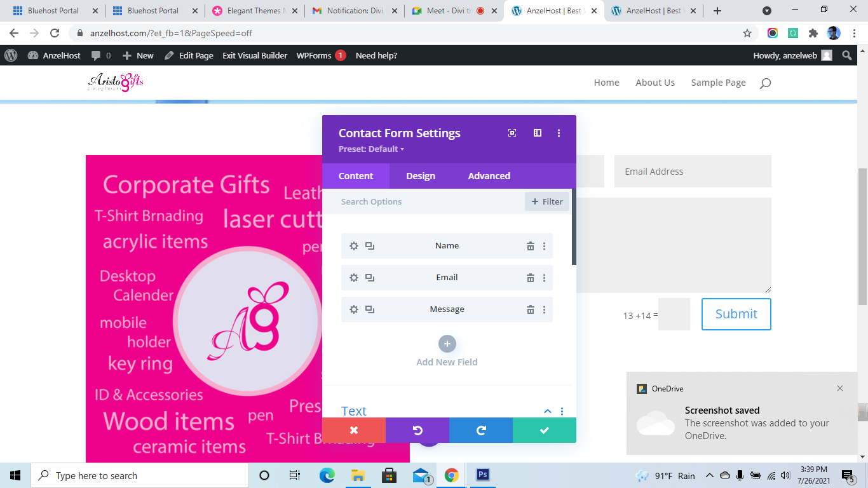Open the Preset: Default dropdown
This screenshot has width=868, height=488.
tap(371, 149)
